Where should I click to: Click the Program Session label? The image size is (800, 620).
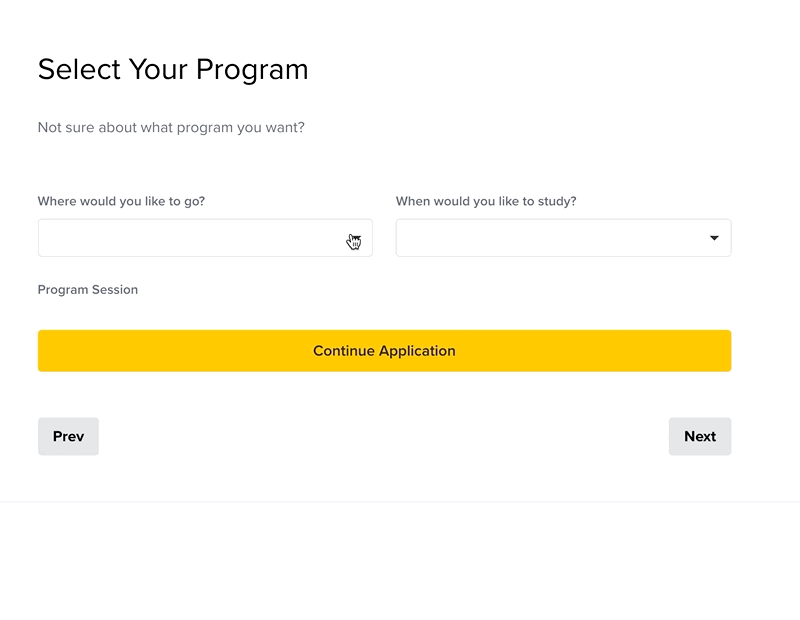(87, 289)
